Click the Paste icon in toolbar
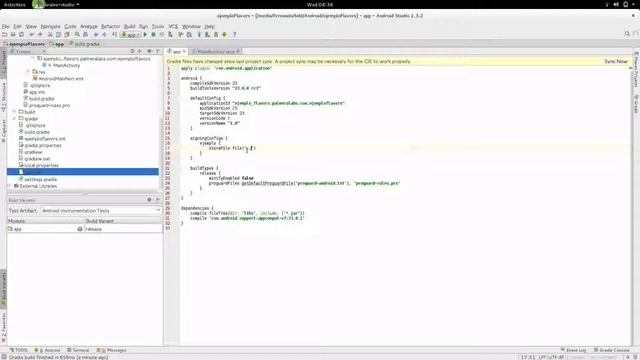This screenshot has height=360, width=640. pyautogui.click(x=67, y=35)
